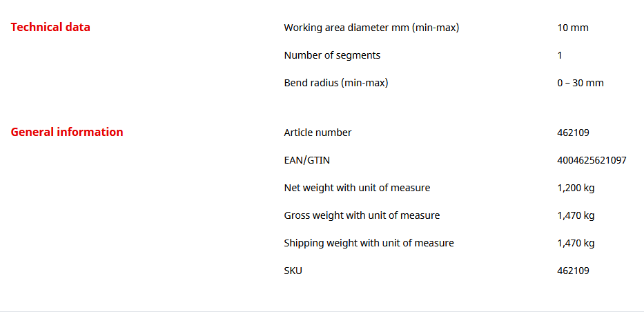The image size is (644, 312).
Task: Click the SKU label
Action: tap(293, 271)
